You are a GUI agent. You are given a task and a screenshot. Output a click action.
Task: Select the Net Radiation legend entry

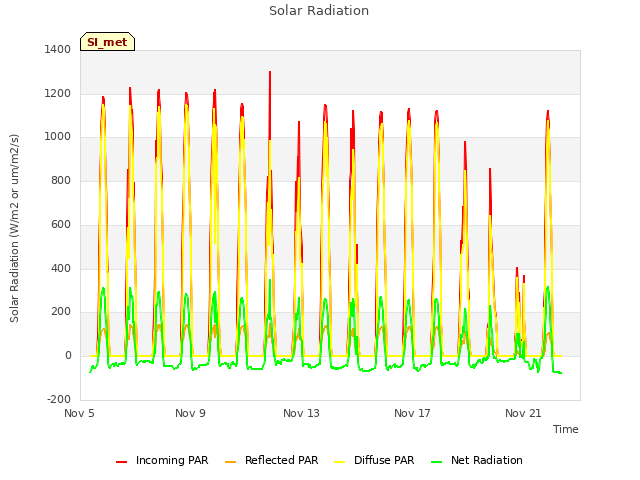pos(477,460)
